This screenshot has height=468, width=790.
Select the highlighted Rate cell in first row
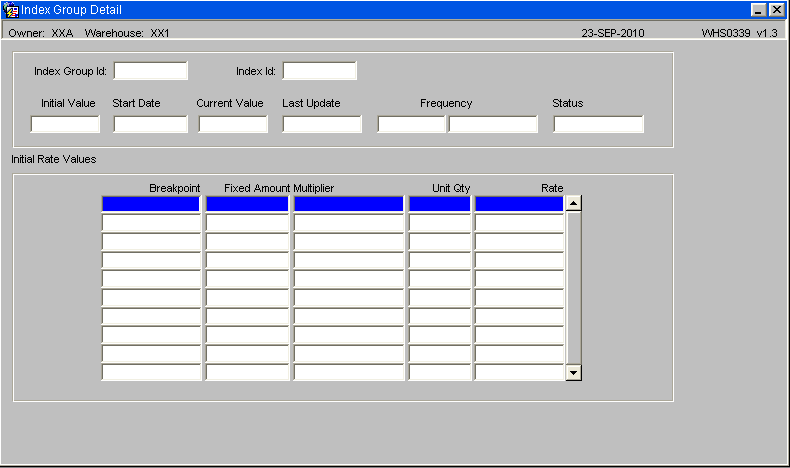point(519,204)
